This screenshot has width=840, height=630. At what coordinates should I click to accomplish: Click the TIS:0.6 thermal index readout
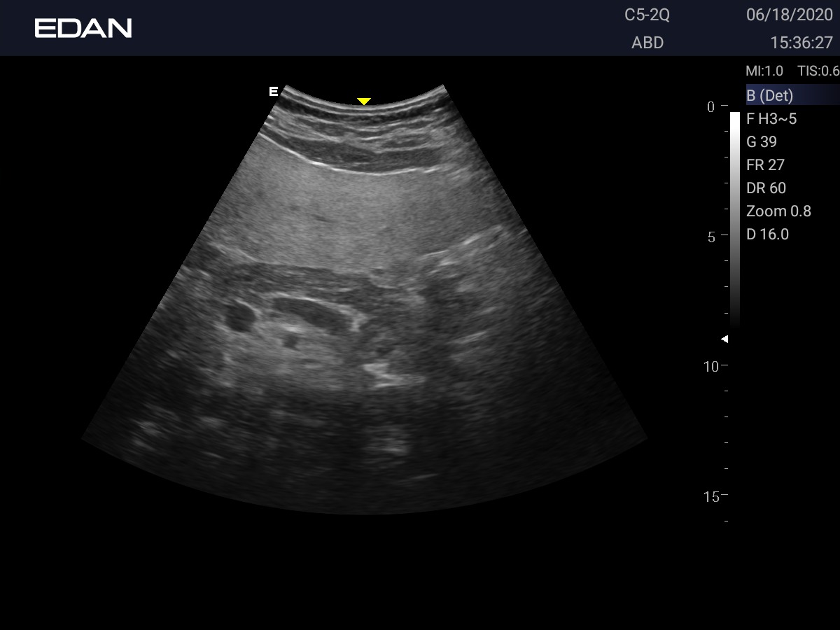click(818, 71)
